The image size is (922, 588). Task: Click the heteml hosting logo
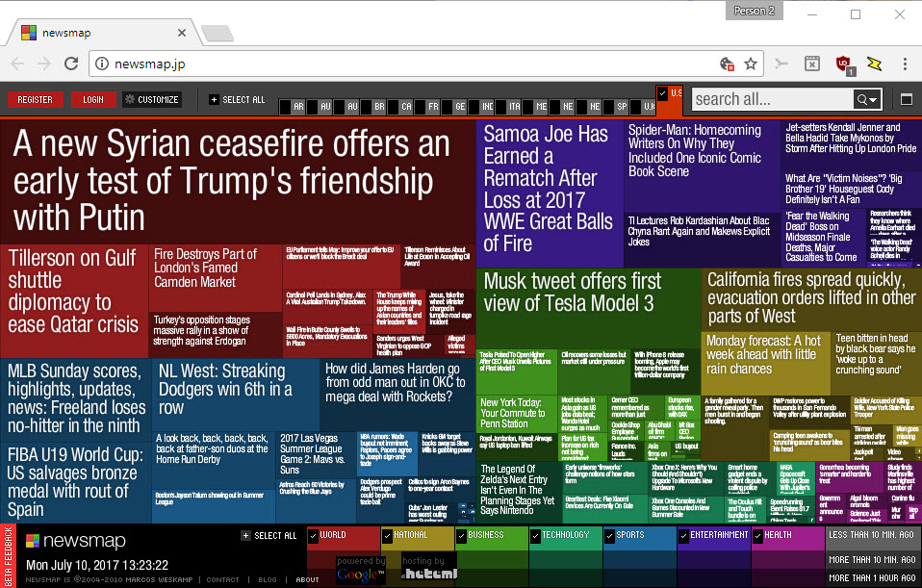pyautogui.click(x=428, y=574)
